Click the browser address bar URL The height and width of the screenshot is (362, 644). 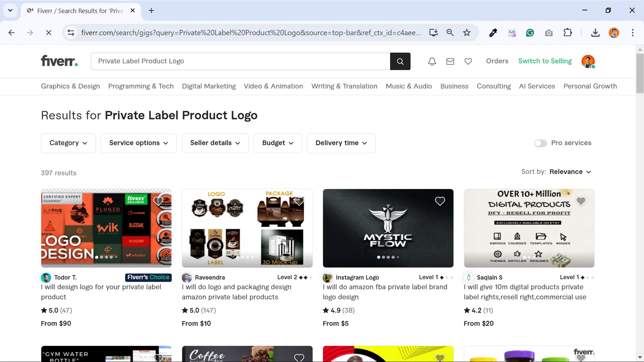(251, 33)
